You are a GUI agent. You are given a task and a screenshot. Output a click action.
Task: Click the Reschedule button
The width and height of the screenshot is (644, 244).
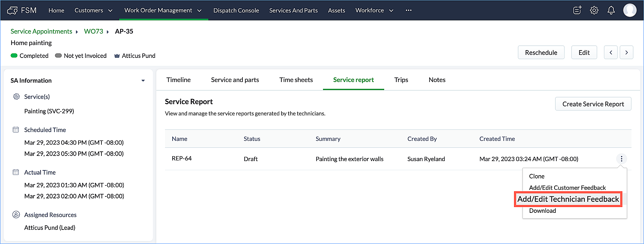pos(541,52)
